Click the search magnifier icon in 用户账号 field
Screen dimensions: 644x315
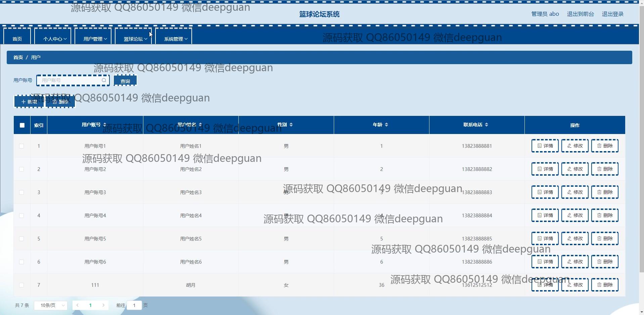tap(104, 80)
